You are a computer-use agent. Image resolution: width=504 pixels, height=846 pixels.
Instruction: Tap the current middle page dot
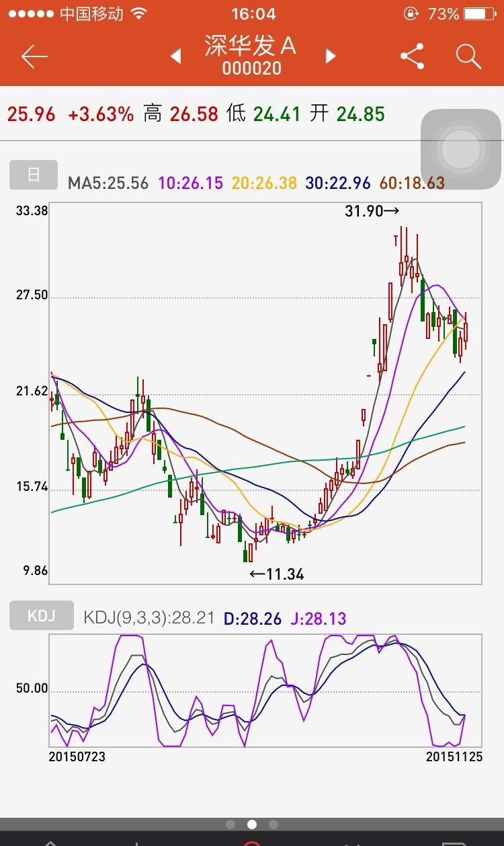click(252, 824)
